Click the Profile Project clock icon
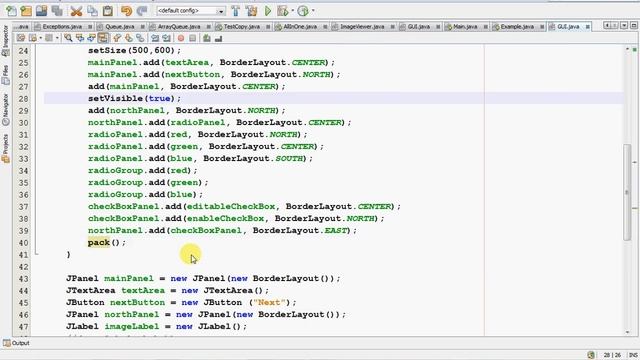This screenshot has width=640, height=360. point(303,11)
